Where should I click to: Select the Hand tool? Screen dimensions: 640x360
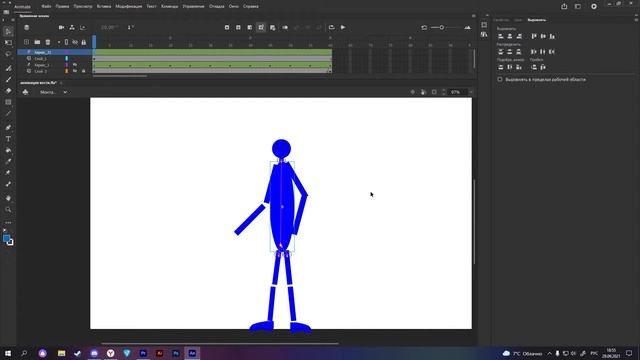[8, 198]
